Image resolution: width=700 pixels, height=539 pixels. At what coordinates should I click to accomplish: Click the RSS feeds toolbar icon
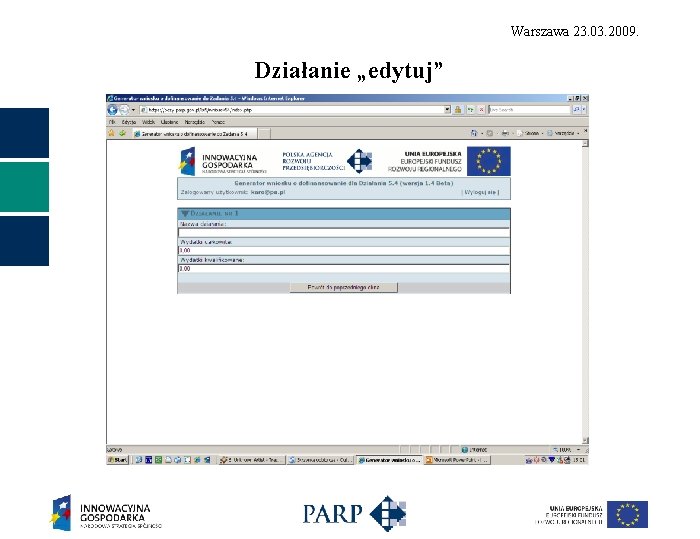coord(490,133)
